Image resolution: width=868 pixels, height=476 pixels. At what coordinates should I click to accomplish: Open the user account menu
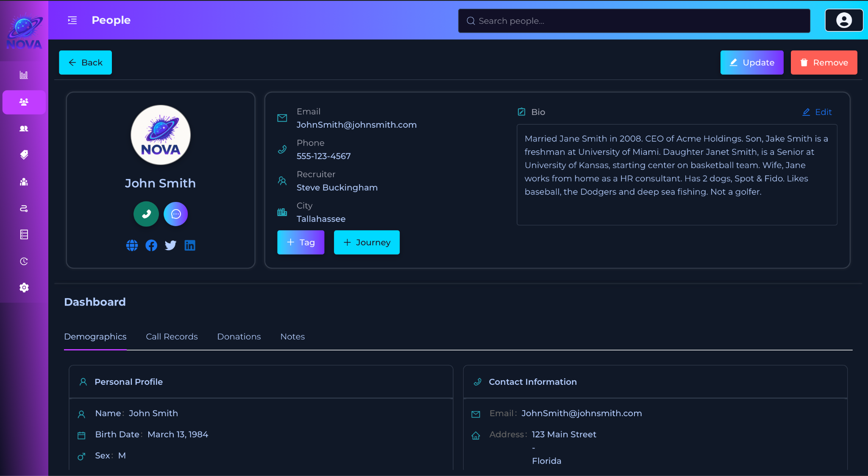tap(843, 20)
